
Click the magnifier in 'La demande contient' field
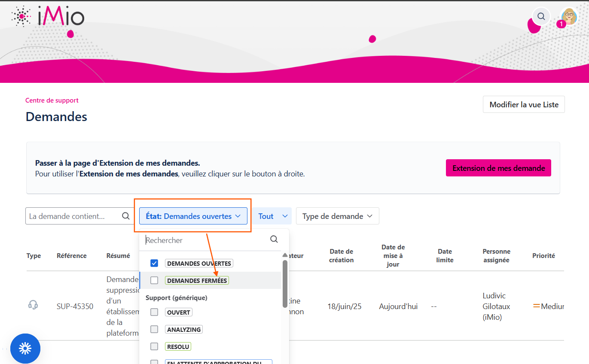coord(126,216)
